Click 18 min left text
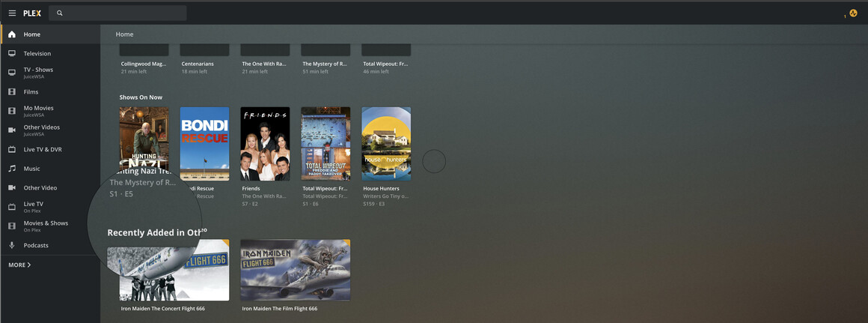 [195, 71]
